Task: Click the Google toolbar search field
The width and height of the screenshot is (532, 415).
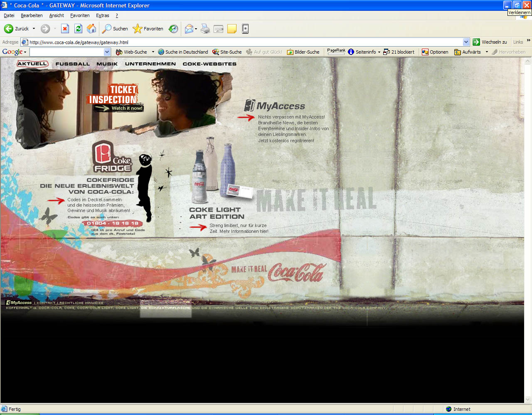Action: click(66, 52)
